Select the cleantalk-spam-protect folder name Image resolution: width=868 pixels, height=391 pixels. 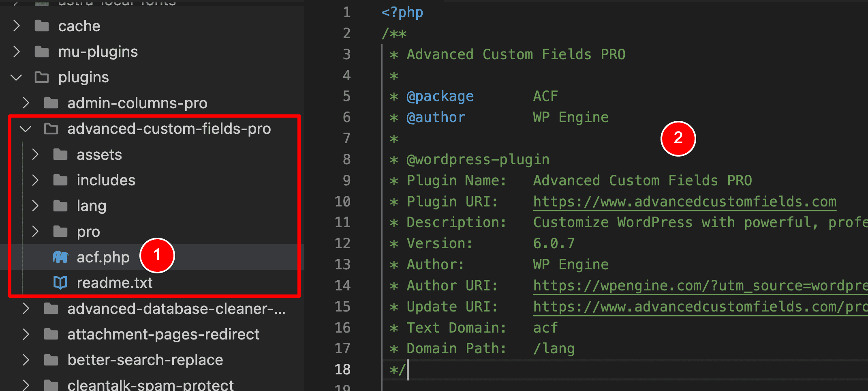(x=150, y=385)
